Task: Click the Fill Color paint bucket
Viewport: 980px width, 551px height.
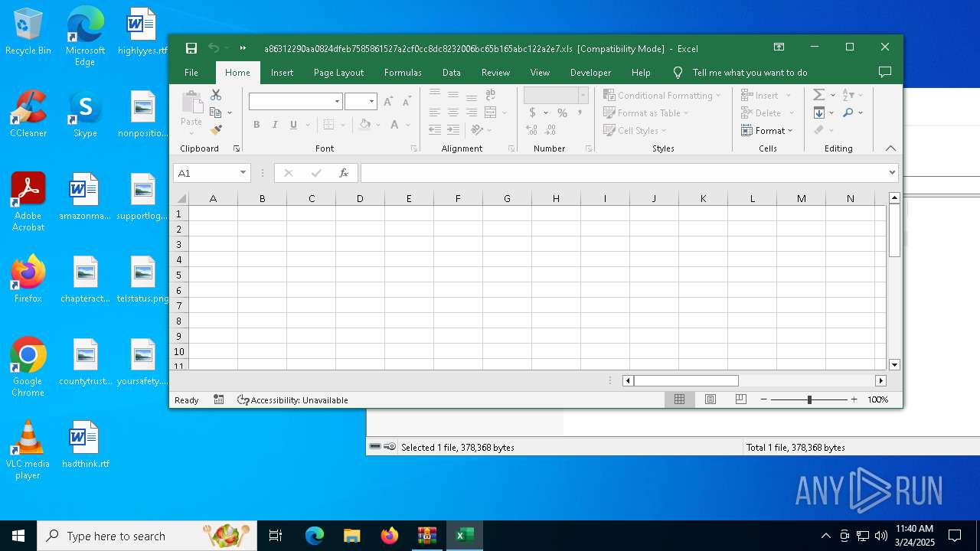Action: click(x=365, y=125)
